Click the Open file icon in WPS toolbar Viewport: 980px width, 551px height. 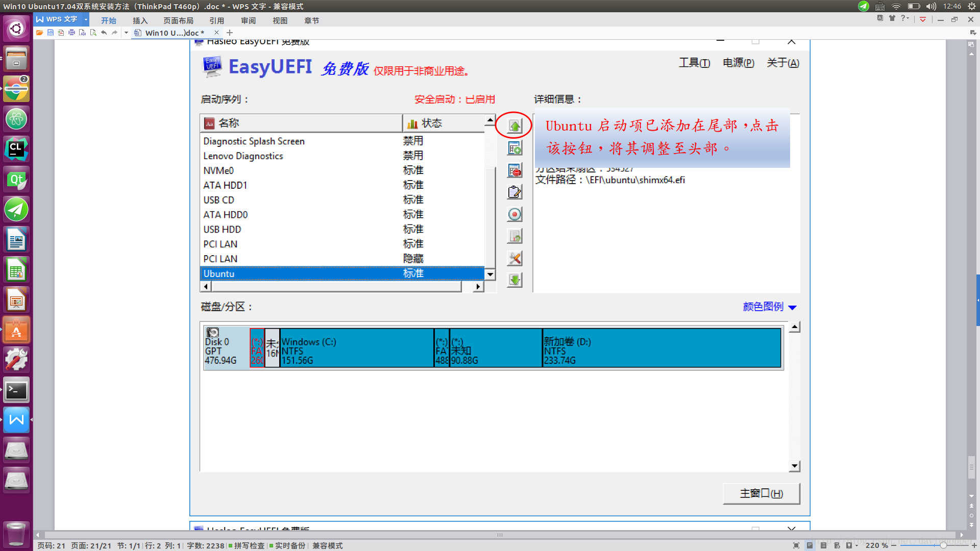pyautogui.click(x=39, y=33)
